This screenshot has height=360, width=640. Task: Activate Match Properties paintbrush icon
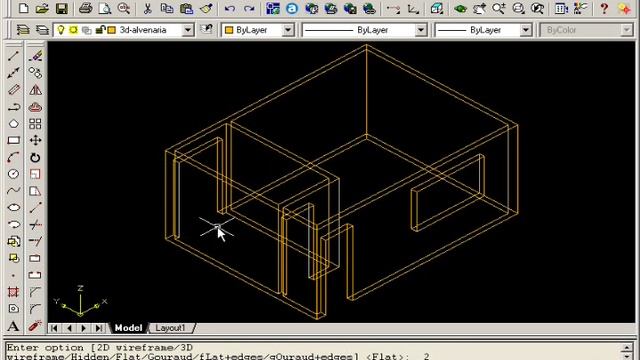point(206,8)
